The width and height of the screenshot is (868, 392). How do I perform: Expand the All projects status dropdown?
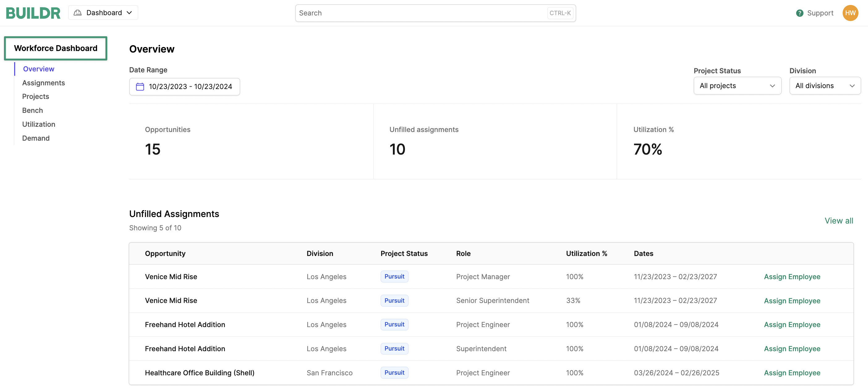point(737,86)
